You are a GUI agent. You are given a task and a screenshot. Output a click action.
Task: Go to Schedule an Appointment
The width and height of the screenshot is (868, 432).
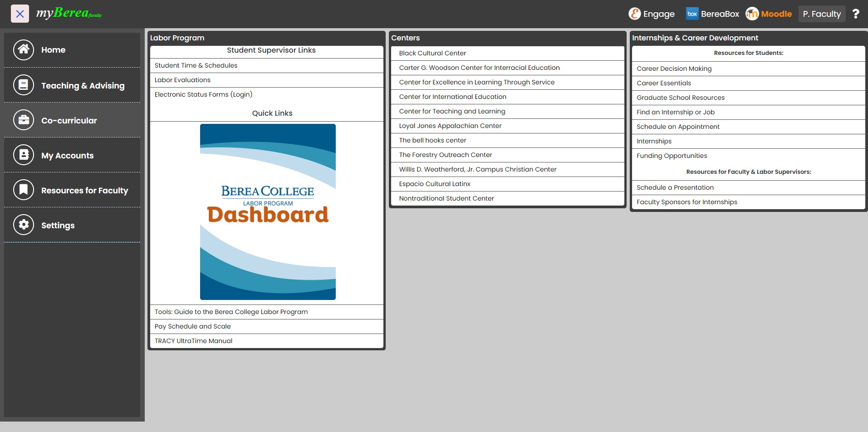click(678, 127)
